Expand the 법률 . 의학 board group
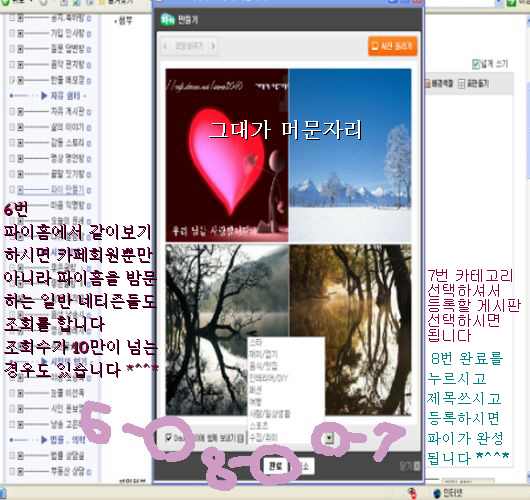 (44, 440)
